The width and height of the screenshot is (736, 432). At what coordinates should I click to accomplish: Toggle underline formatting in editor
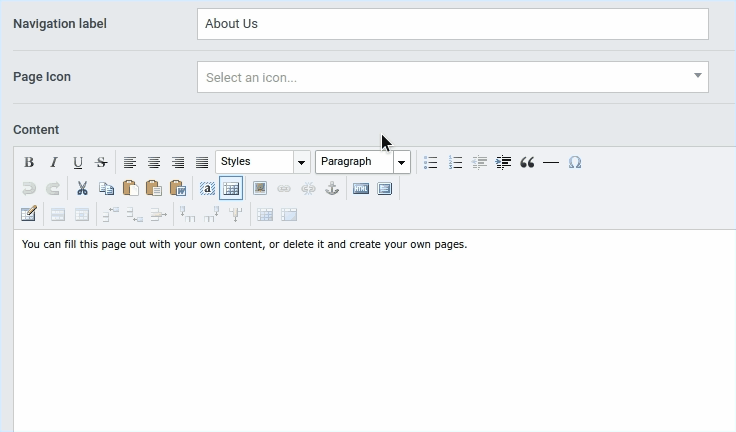[x=78, y=162]
